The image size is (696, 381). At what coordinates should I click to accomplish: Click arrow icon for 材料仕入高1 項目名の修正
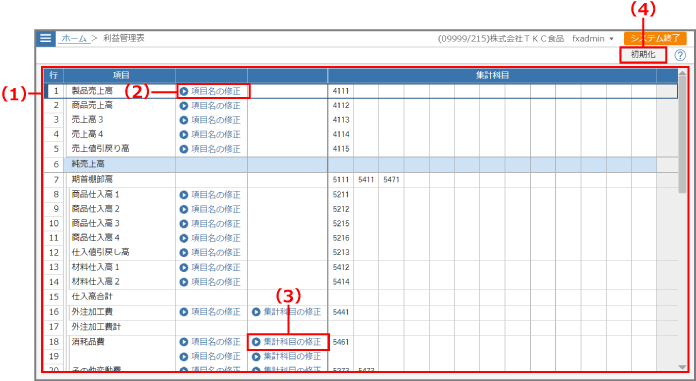point(184,267)
